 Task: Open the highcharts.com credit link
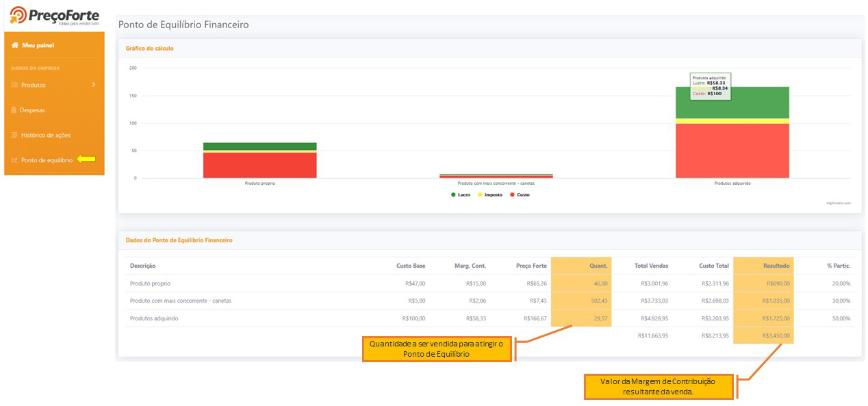click(x=838, y=203)
